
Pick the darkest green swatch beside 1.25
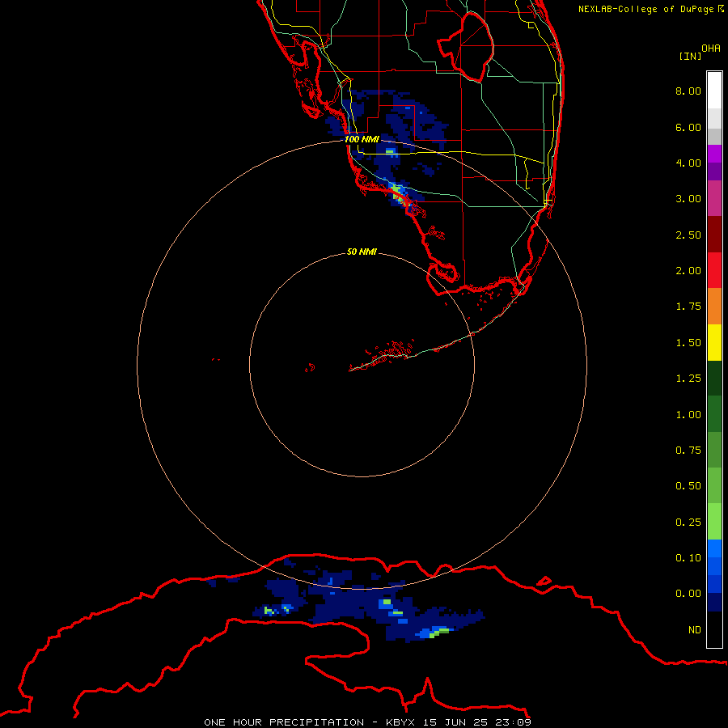714,379
